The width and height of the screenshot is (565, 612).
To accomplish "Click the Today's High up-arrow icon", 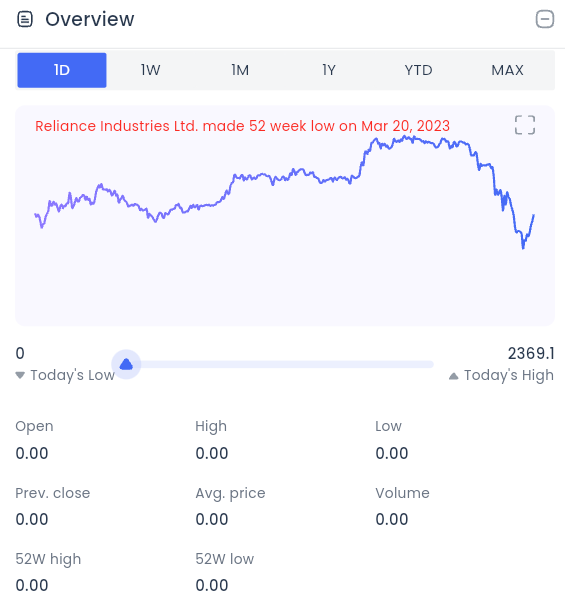I will coord(453,376).
